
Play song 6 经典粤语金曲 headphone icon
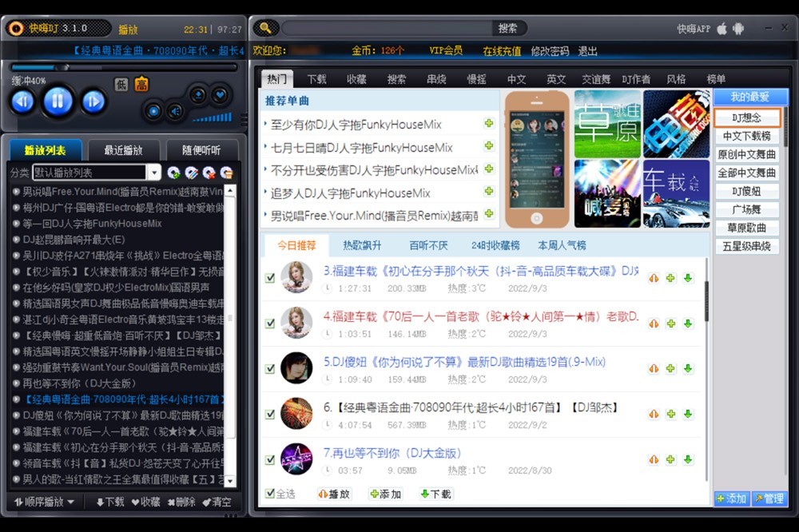654,414
